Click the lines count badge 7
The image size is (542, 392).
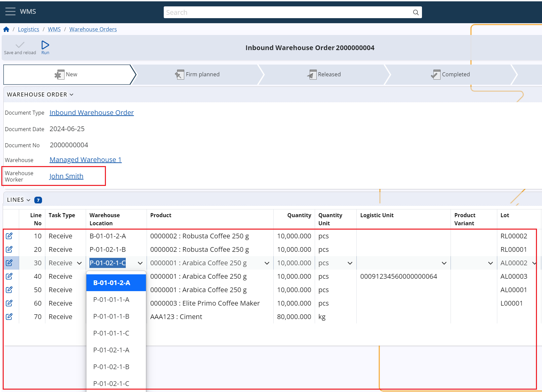click(38, 200)
